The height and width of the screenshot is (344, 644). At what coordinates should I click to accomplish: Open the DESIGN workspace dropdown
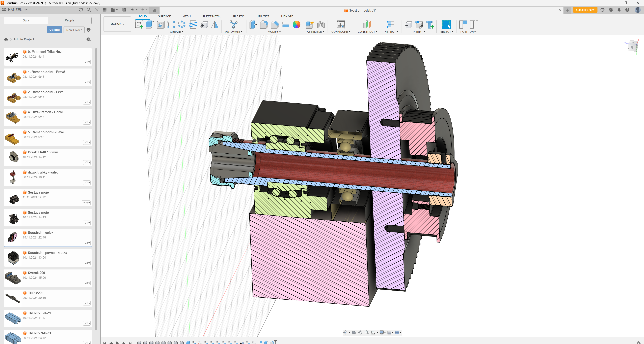(x=117, y=24)
